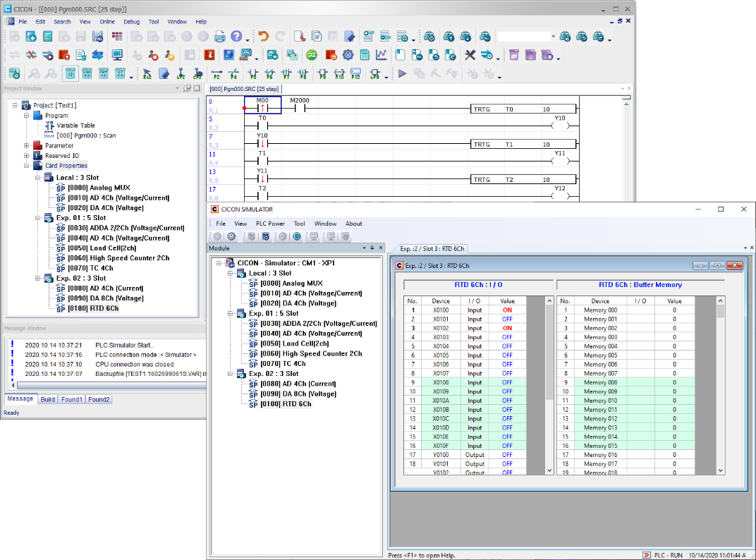
Task: Click the trend graph chart icon
Action: tap(381, 55)
